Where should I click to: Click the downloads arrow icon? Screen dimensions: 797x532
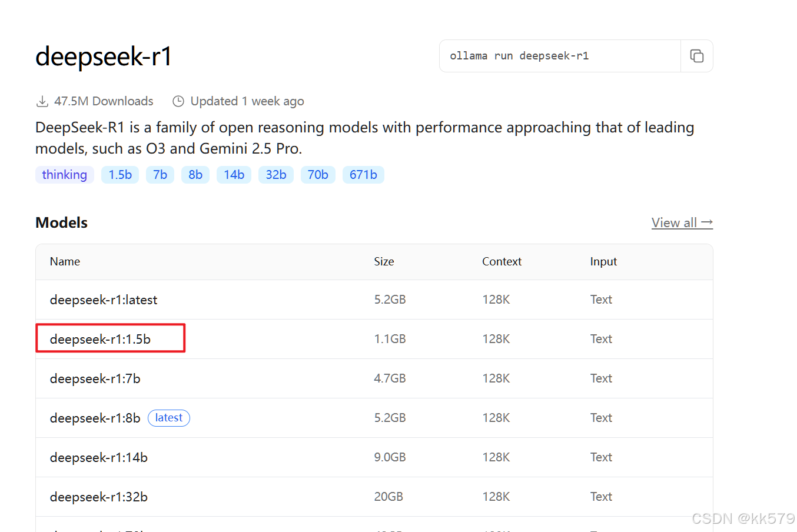[42, 101]
